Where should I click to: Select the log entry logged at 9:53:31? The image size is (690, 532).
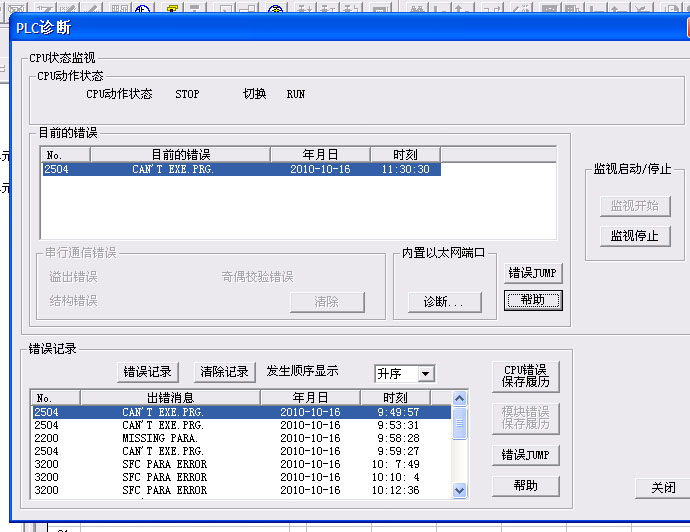click(240, 425)
